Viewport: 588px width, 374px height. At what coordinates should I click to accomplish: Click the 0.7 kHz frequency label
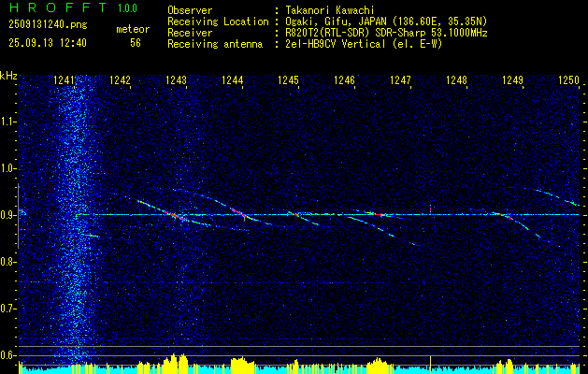pos(7,309)
